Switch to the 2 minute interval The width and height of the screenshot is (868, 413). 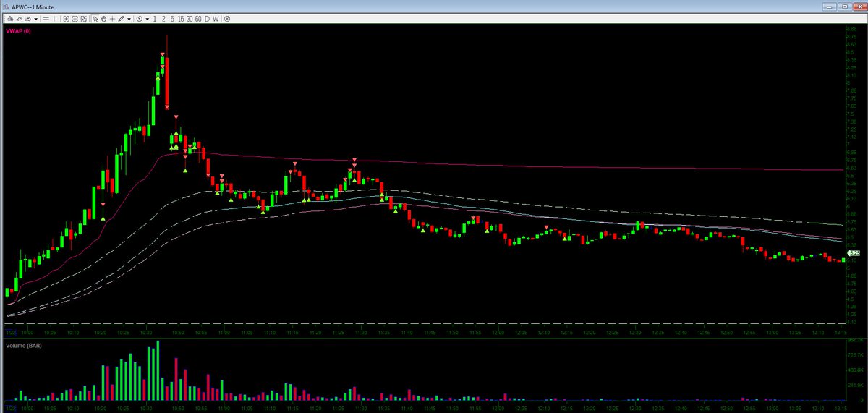pos(163,19)
